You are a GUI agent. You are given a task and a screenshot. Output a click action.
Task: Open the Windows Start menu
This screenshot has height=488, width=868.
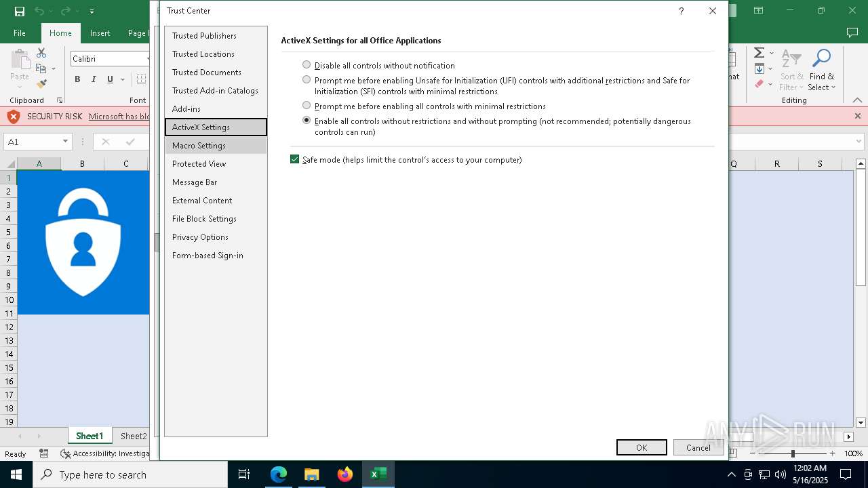[x=16, y=474]
